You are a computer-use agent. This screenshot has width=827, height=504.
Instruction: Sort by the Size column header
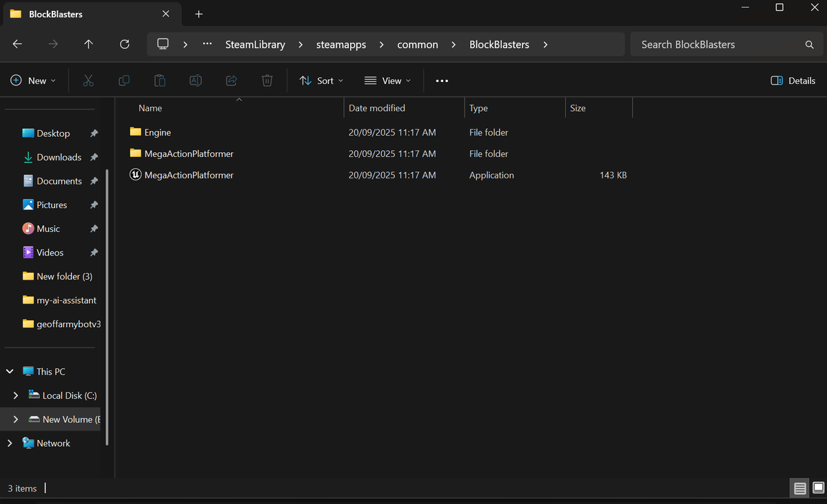(578, 108)
